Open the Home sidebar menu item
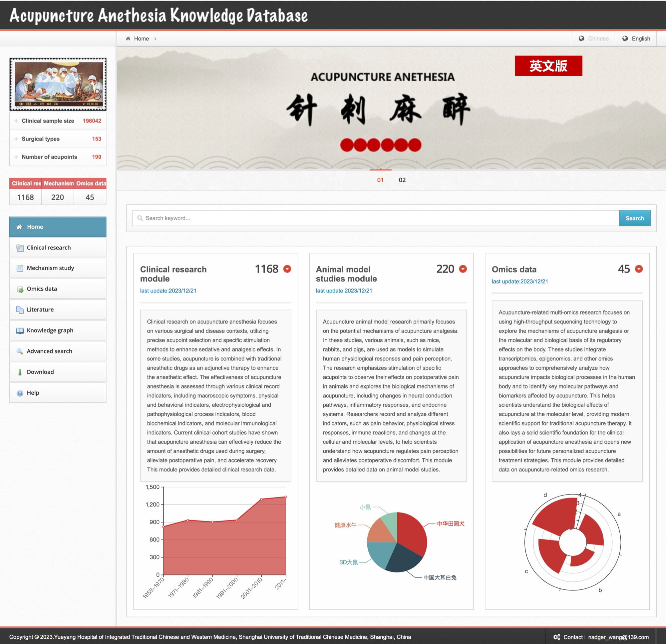Screen dimensions: 666x644 point(58,227)
